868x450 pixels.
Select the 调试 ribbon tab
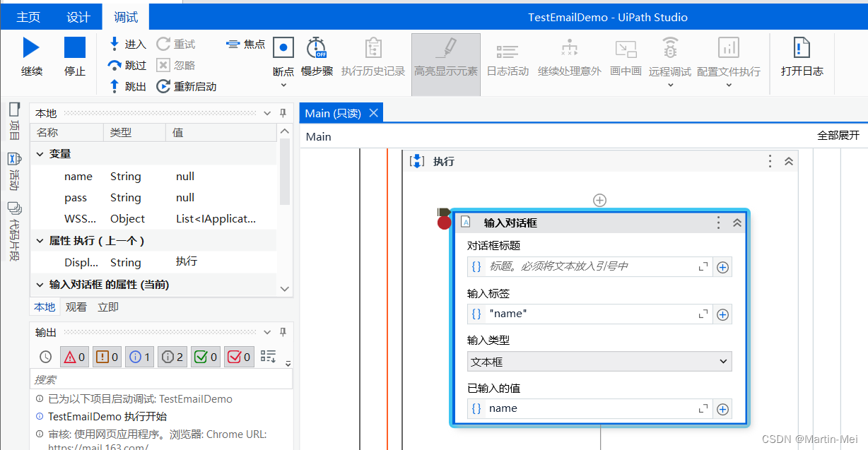(127, 17)
